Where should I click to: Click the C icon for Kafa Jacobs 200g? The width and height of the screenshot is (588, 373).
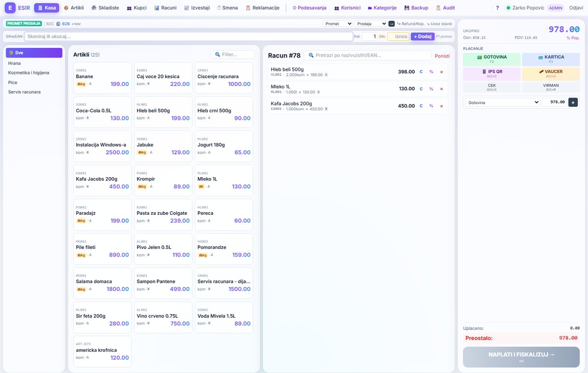tap(421, 106)
